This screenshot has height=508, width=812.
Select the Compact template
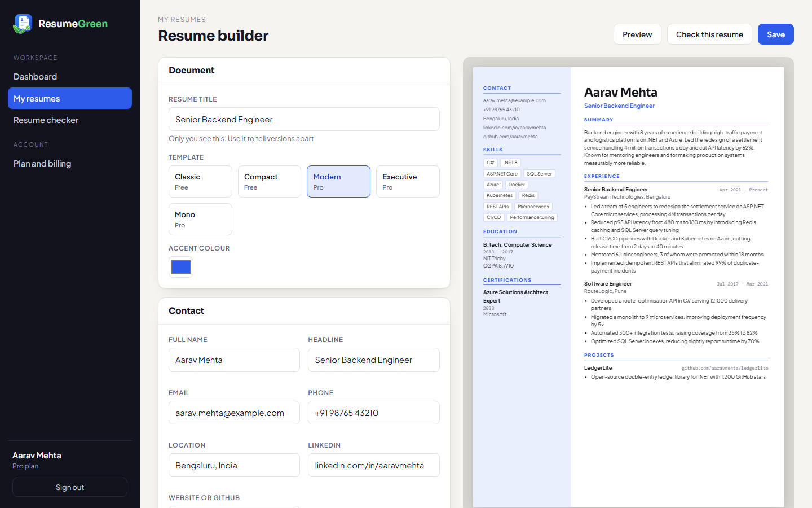tap(270, 181)
